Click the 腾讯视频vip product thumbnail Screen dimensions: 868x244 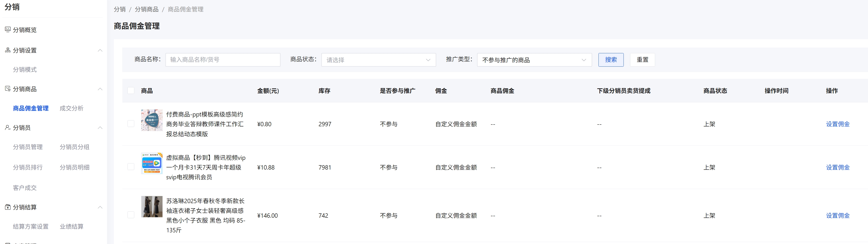[152, 163]
